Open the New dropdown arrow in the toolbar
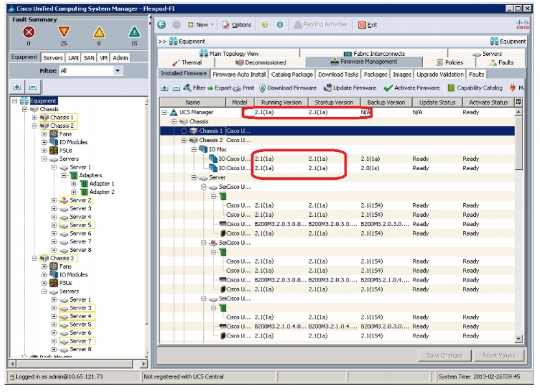 [x=212, y=25]
